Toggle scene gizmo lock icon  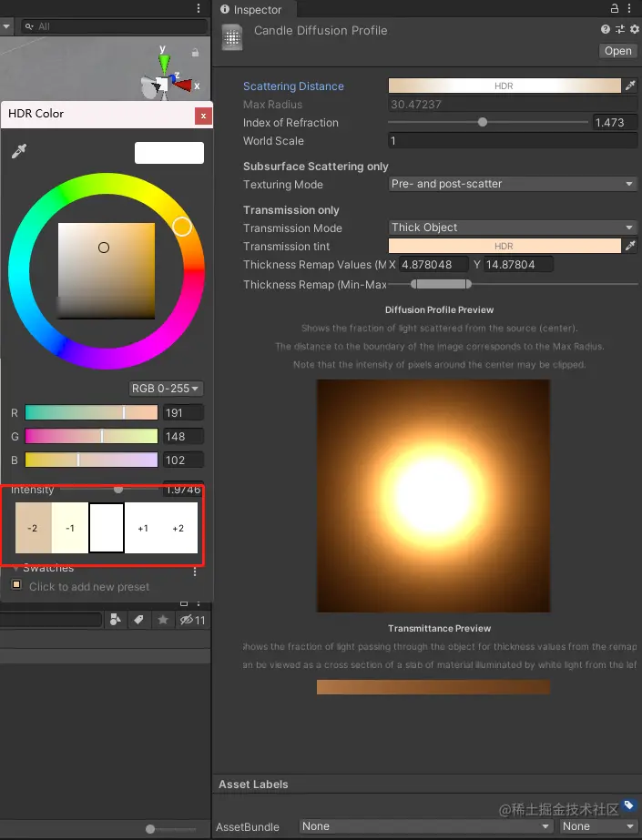[x=195, y=53]
